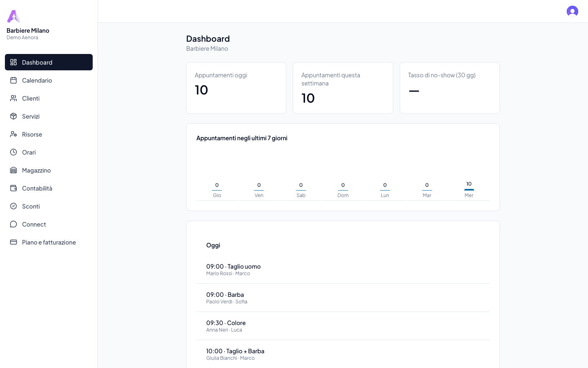
Task: Open the 09:00 Barba appointment
Action: [343, 298]
